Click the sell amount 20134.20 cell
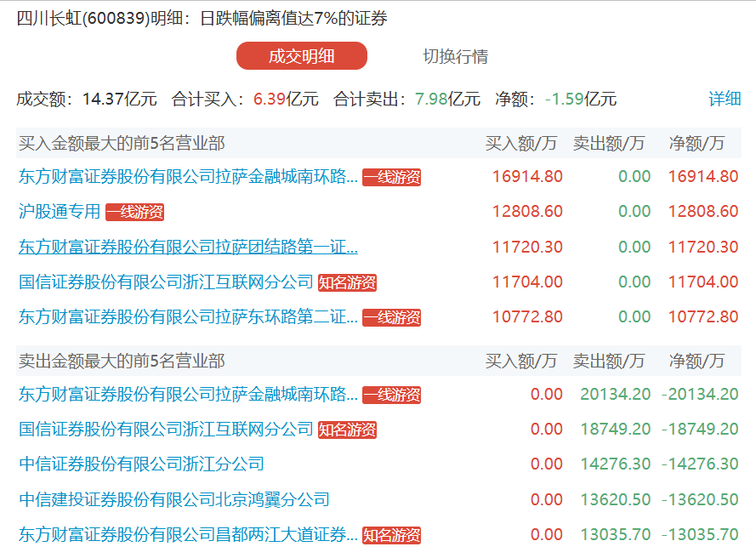This screenshot has width=756, height=558. coord(616,394)
